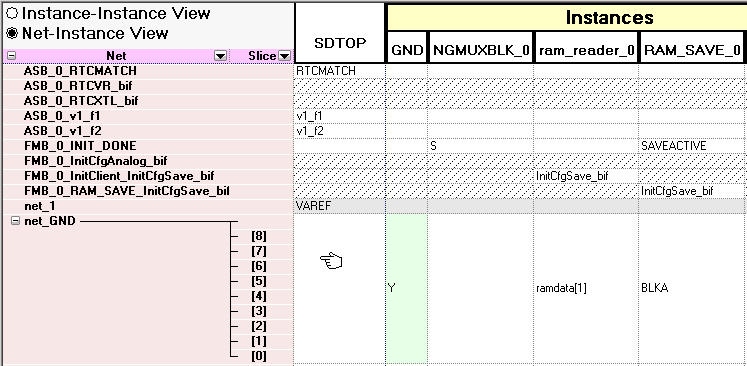747x366 pixels.
Task: Click the Net column header label
Action: (116, 56)
